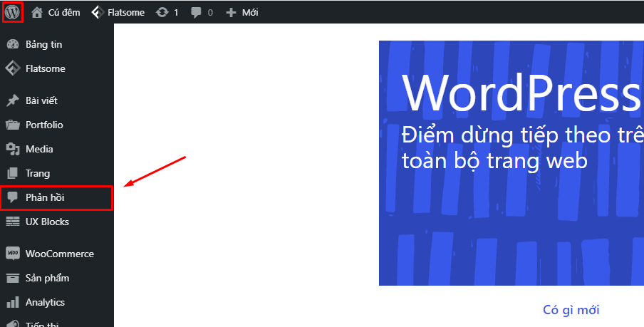The image size is (644, 327).
Task: Click the WordPress logo icon
Action: coord(12,12)
